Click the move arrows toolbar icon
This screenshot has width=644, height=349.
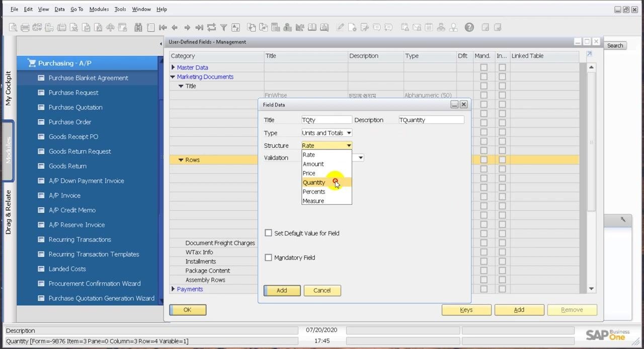(110, 28)
